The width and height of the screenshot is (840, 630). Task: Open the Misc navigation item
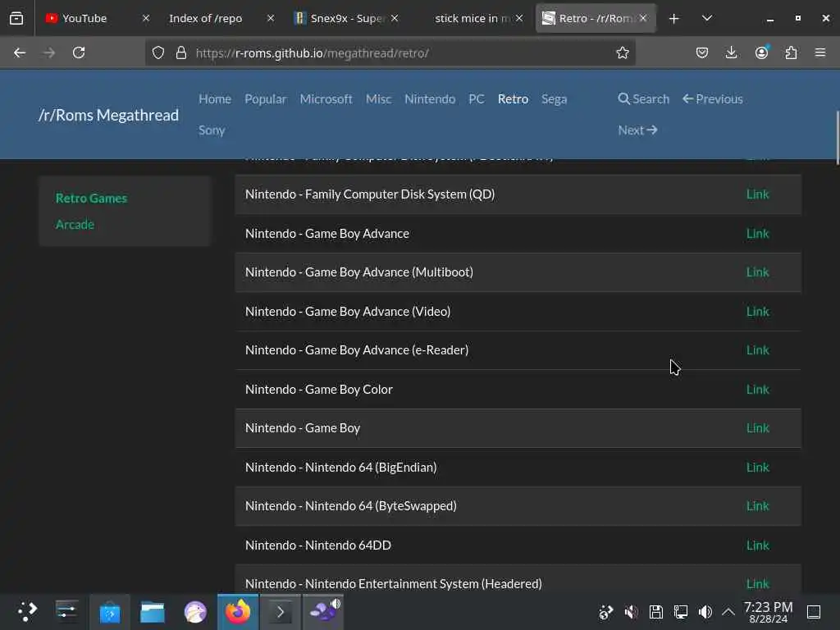coord(378,99)
